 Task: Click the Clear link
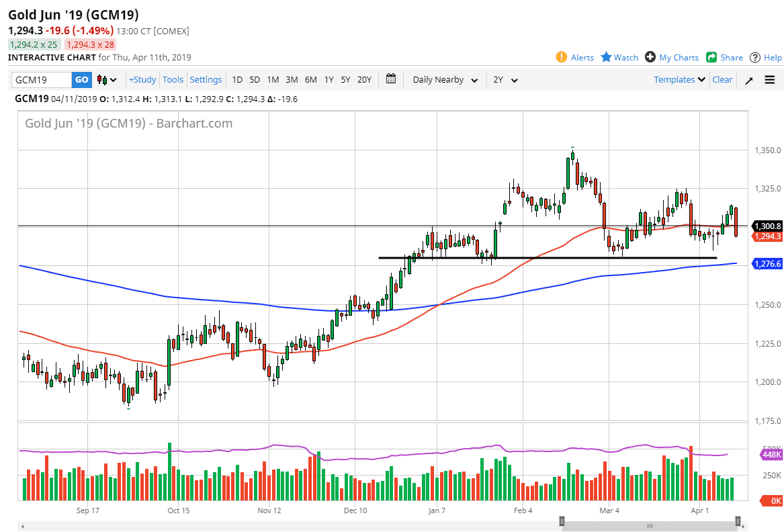[x=722, y=79]
